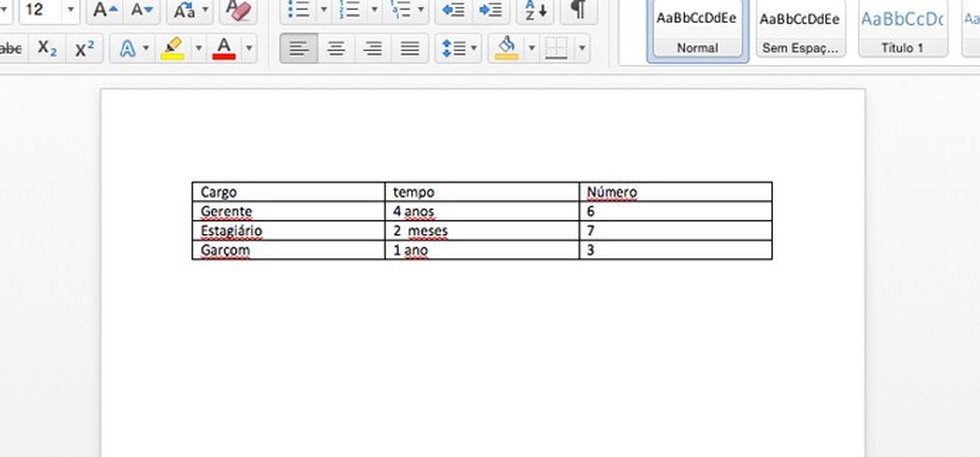Apply borders to selection
Viewport: 980px width, 457px height.
(x=556, y=48)
